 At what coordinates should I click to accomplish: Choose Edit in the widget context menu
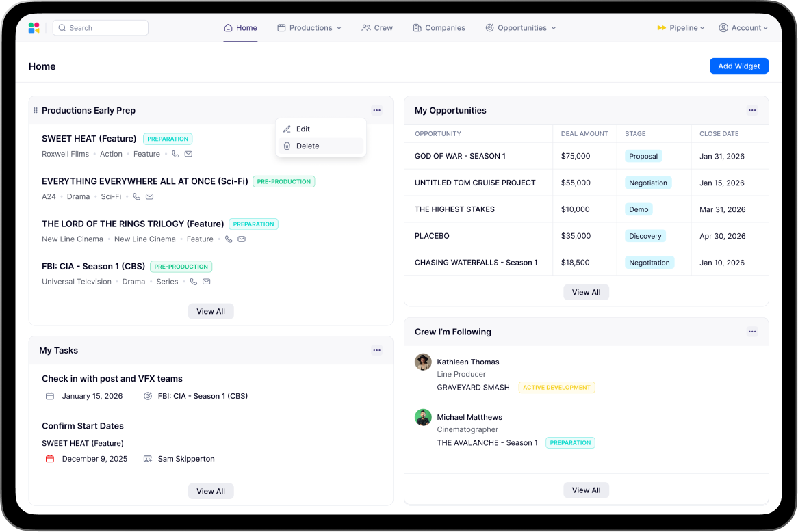coord(303,129)
